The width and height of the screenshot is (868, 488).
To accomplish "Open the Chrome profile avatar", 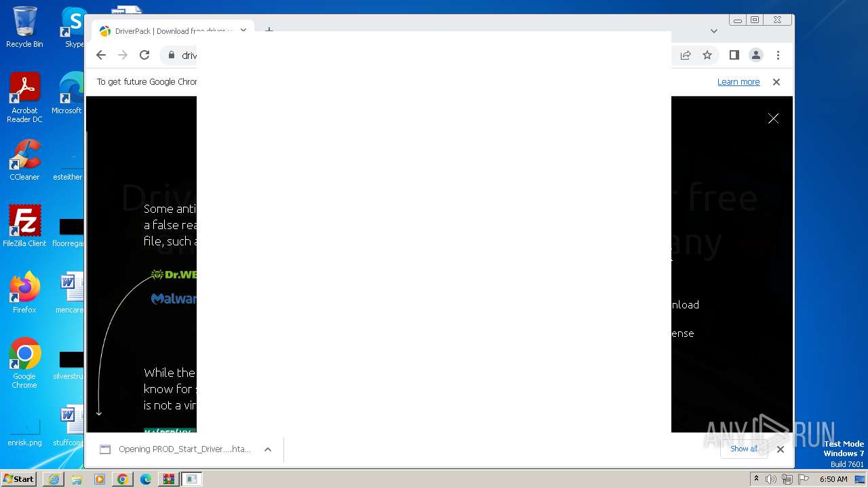I will (x=756, y=56).
